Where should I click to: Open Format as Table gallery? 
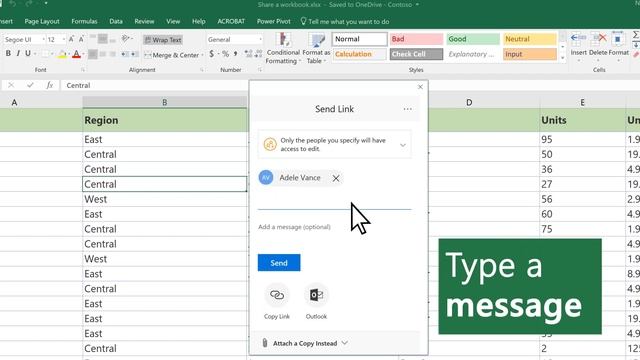pyautogui.click(x=316, y=49)
